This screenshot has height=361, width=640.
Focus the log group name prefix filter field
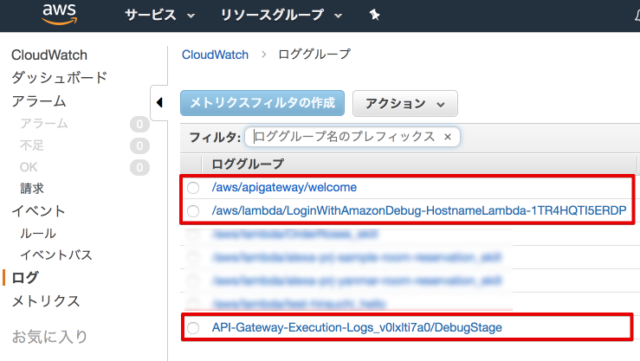tap(352, 137)
